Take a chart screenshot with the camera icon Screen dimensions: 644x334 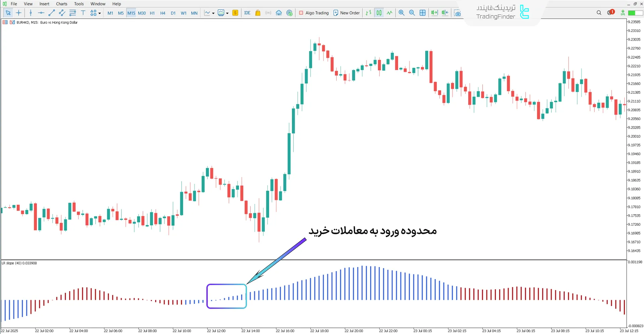(457, 13)
